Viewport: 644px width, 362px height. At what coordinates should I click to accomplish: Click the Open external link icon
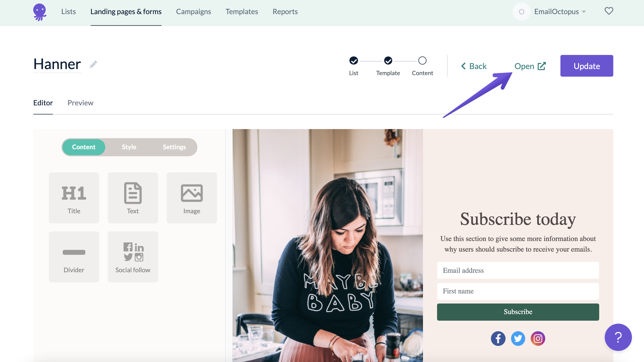tap(542, 66)
